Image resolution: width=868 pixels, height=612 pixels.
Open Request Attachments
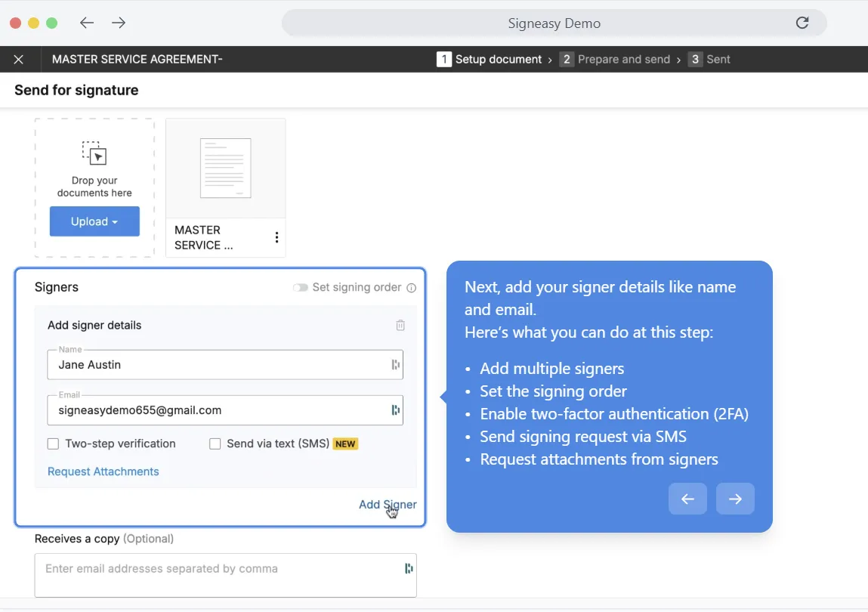pyautogui.click(x=103, y=471)
